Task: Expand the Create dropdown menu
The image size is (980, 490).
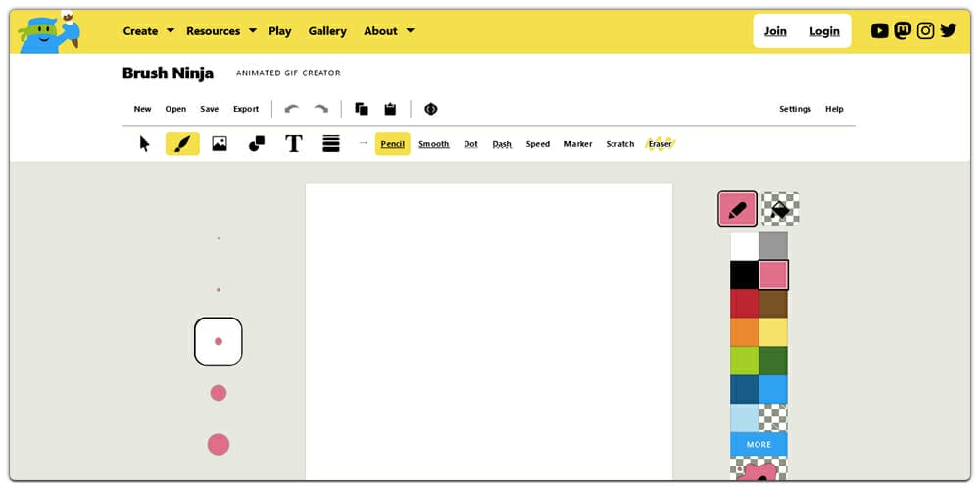Action: click(x=148, y=31)
